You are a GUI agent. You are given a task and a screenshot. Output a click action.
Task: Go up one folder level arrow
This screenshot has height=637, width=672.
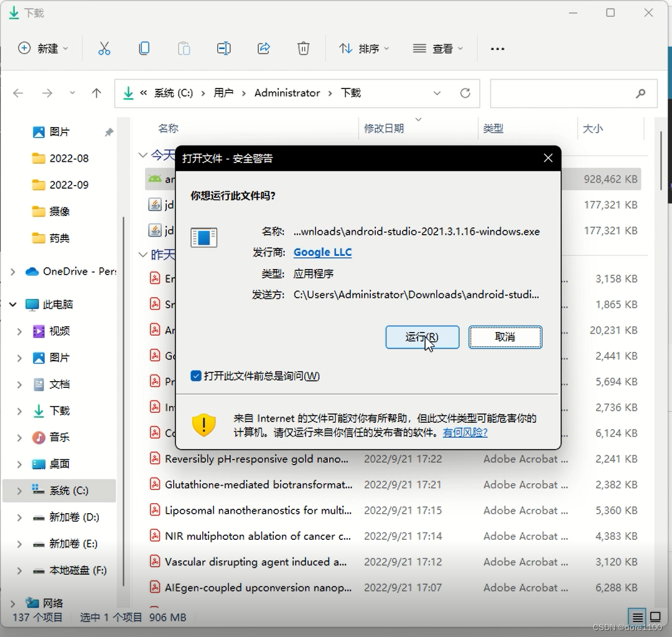click(x=96, y=93)
